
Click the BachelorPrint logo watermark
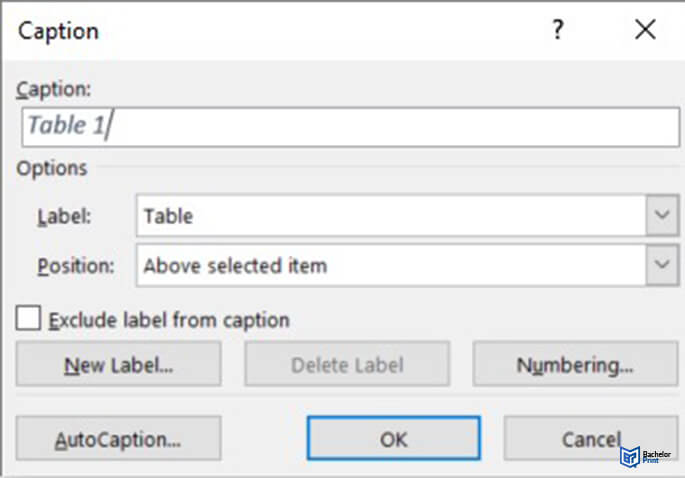coord(645,457)
